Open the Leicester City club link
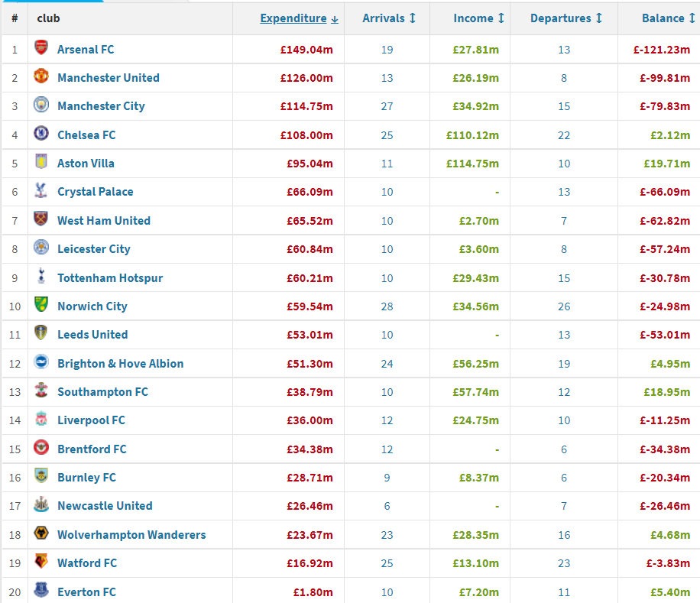 94,249
